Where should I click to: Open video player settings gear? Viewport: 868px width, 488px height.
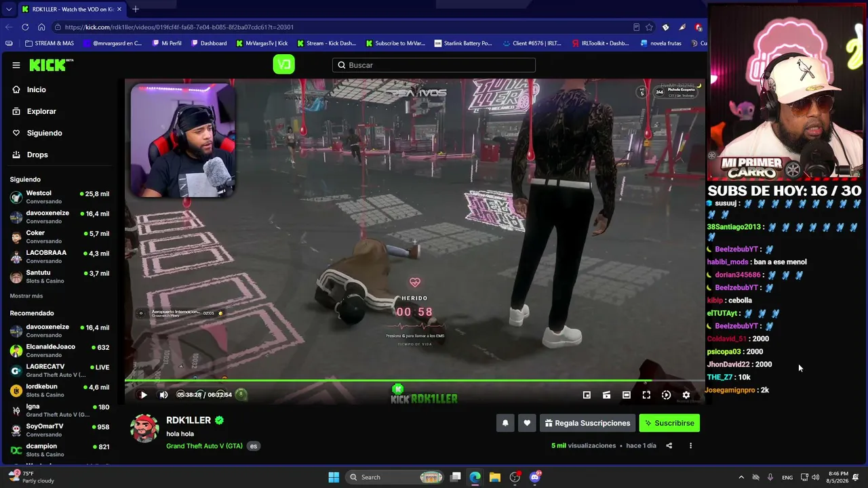(x=686, y=394)
